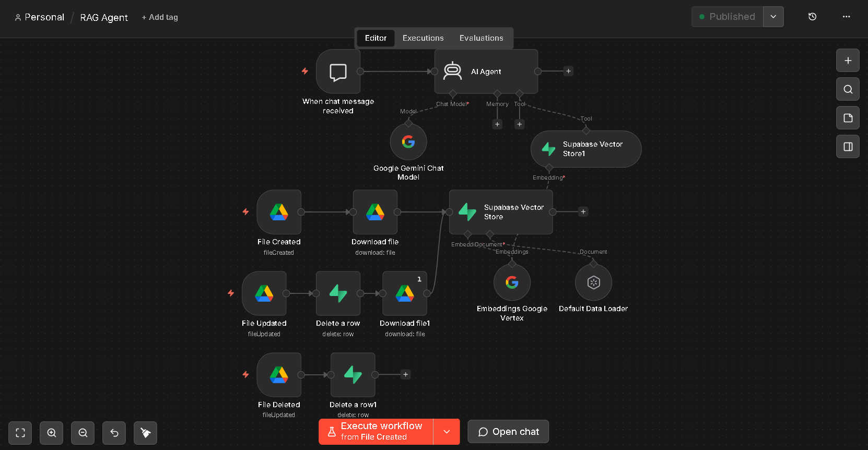Viewport: 868px width, 450px height.
Task: Open the Delete a row1 node
Action: point(353,375)
